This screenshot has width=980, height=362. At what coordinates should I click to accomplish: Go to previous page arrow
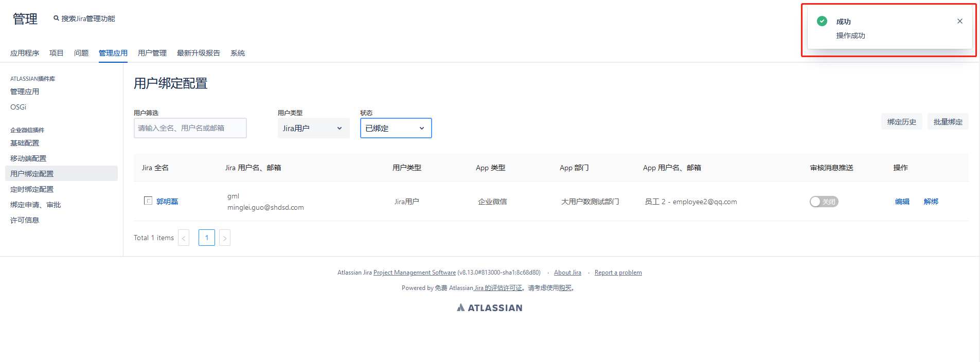click(x=184, y=238)
